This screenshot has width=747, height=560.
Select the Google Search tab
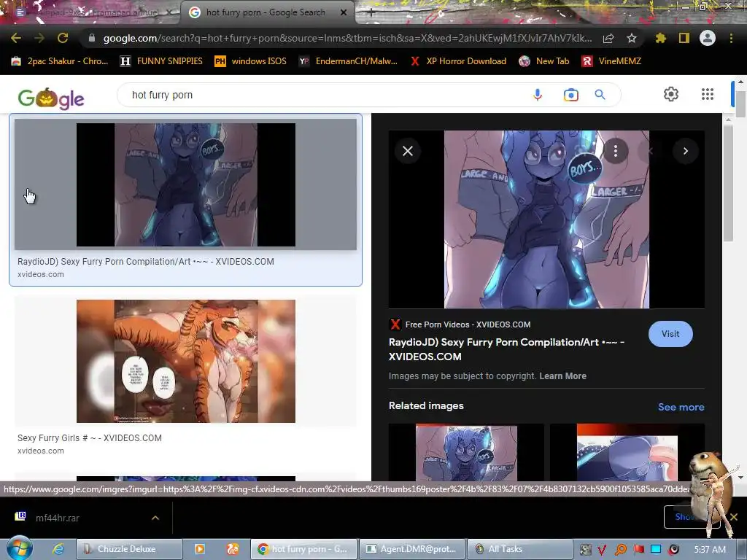coord(266,12)
